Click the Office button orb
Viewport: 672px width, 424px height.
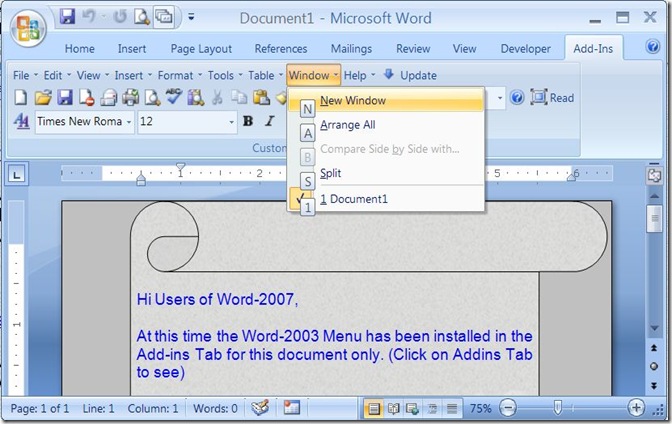click(28, 29)
